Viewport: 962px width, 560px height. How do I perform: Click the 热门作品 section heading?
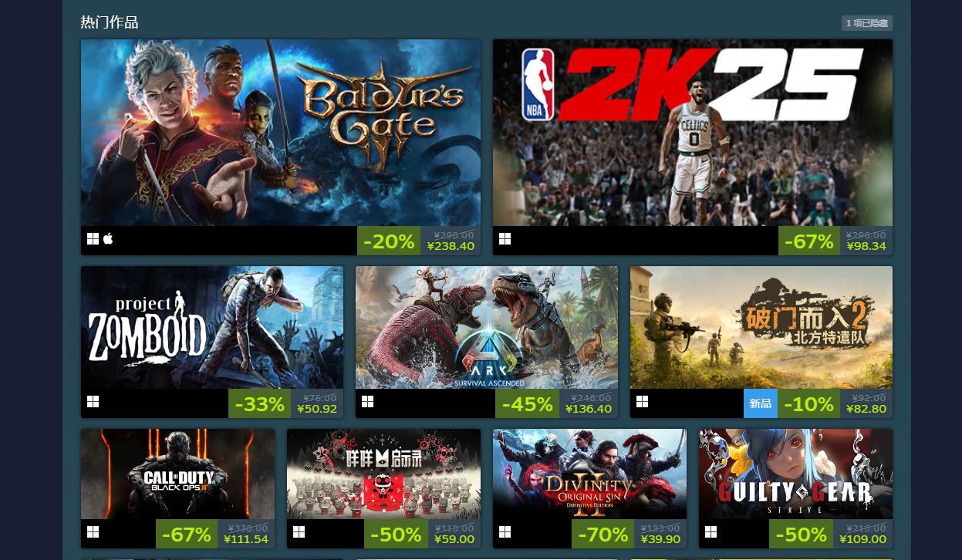pyautogui.click(x=110, y=22)
